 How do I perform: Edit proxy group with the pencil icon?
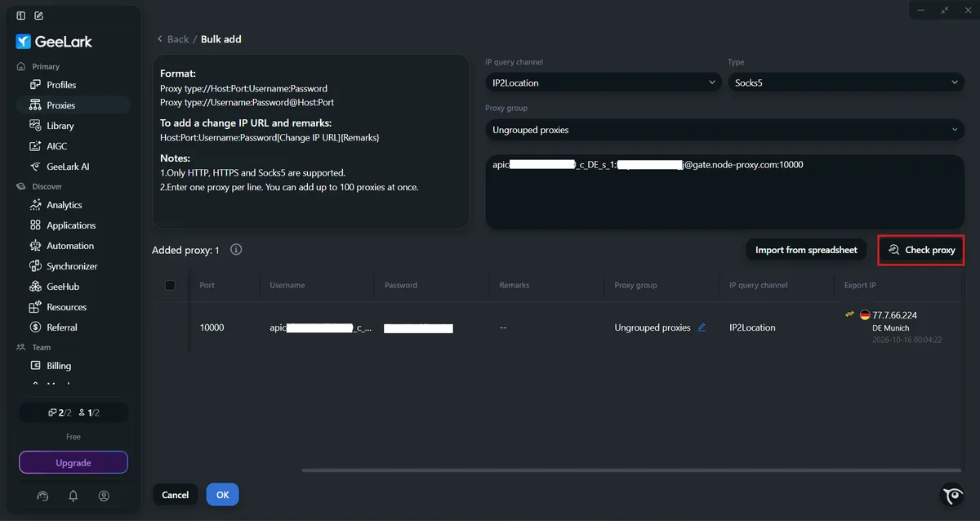coord(702,327)
